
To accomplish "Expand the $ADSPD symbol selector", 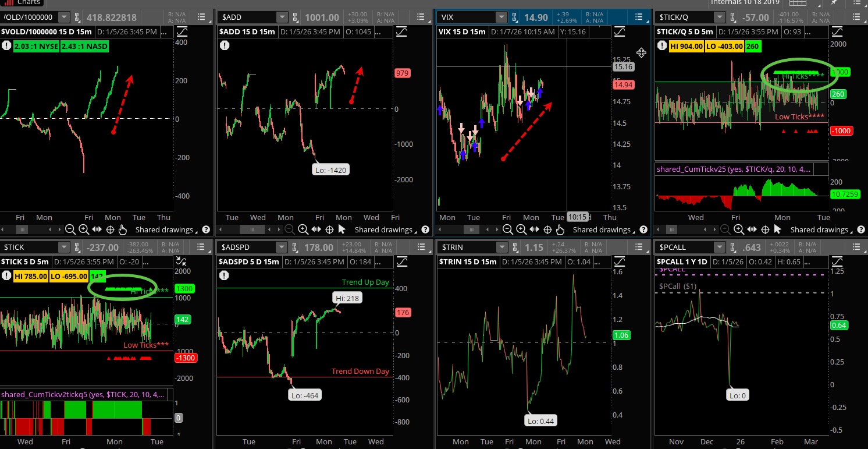I will tap(282, 247).
